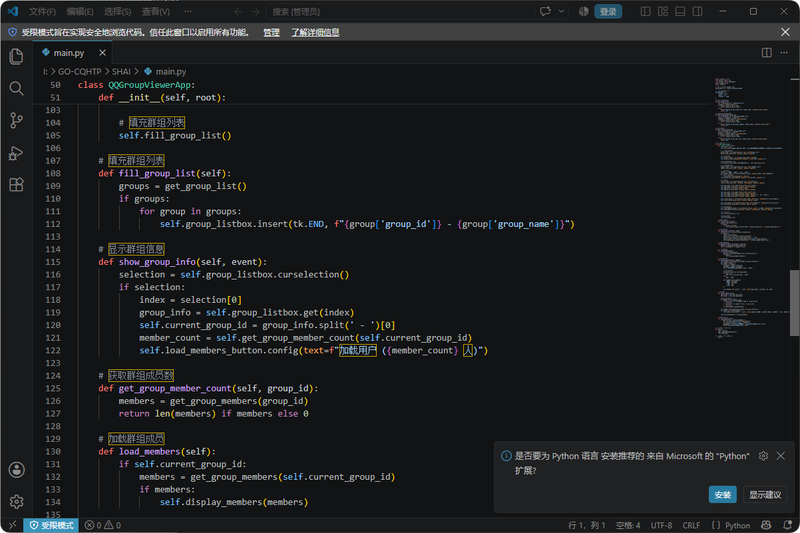Click the 显示建议 button
This screenshot has height=533, width=800.
click(x=765, y=495)
